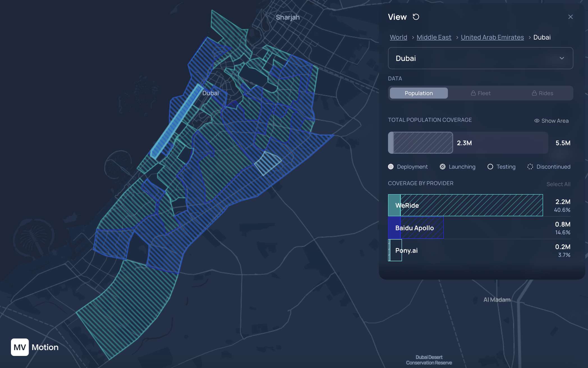Image resolution: width=588 pixels, height=368 pixels.
Task: Open the Dubai city selector dropdown
Action: tap(480, 58)
